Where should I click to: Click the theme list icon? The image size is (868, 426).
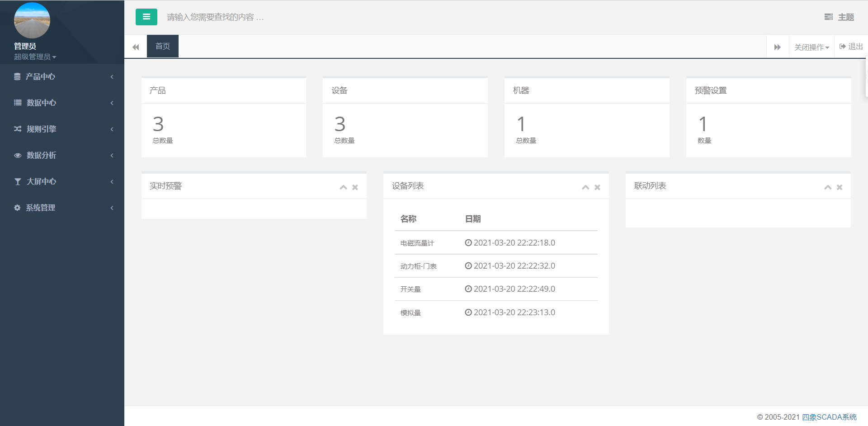tap(828, 17)
